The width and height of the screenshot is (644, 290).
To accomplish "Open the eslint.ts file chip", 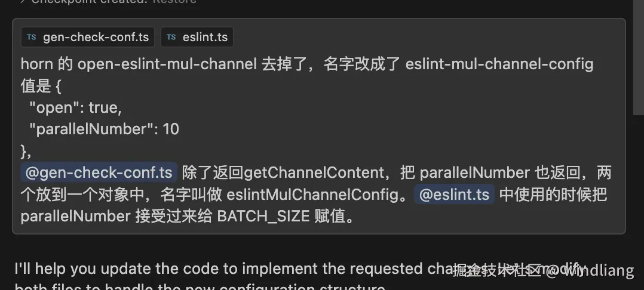I will point(197,37).
